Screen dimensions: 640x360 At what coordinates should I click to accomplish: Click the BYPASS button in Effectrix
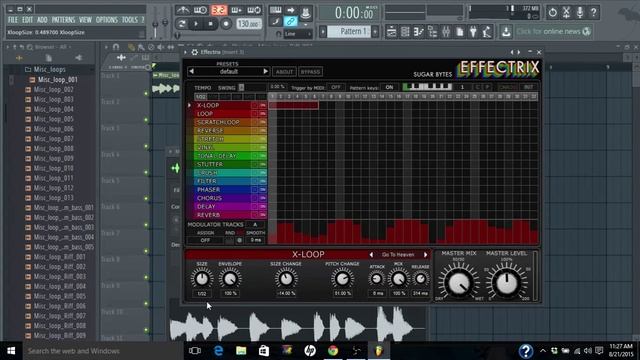coord(310,72)
